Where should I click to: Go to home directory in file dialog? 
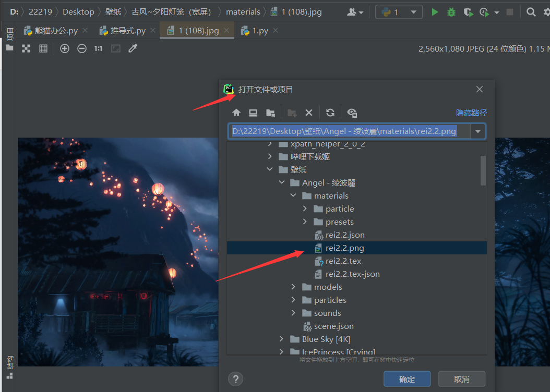point(236,113)
